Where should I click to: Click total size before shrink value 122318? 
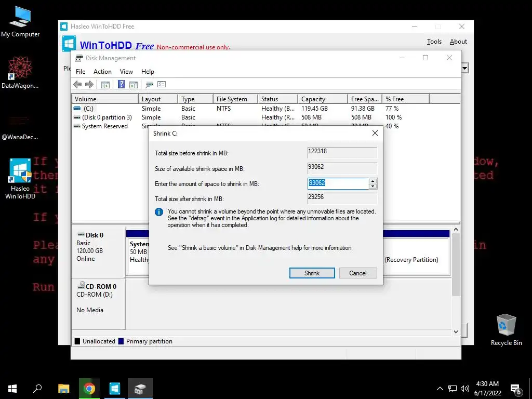342,152
